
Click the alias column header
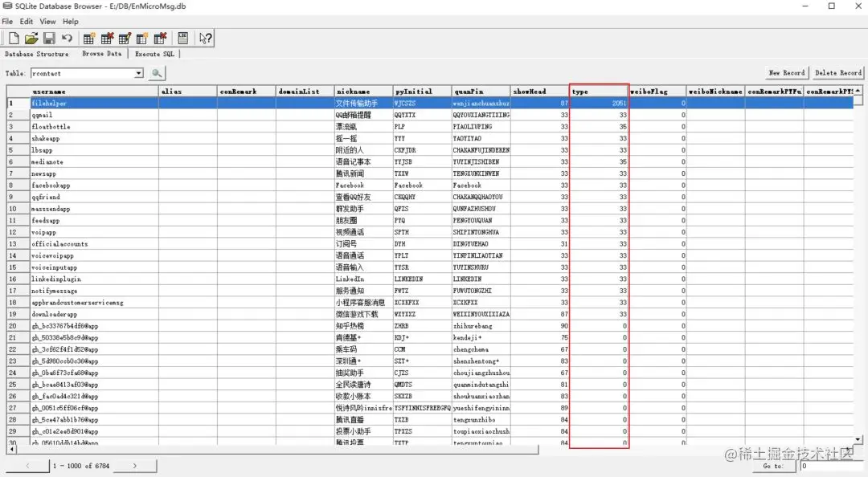pos(187,92)
